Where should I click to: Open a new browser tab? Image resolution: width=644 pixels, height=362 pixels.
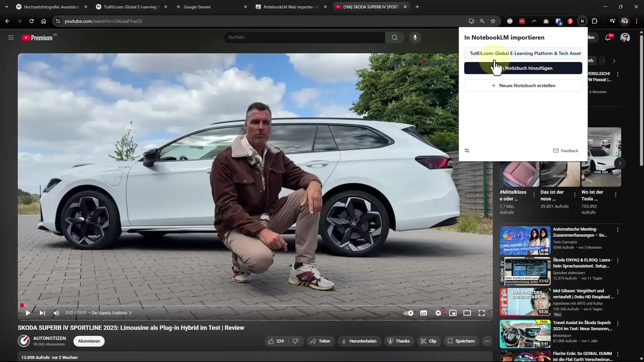tap(417, 7)
